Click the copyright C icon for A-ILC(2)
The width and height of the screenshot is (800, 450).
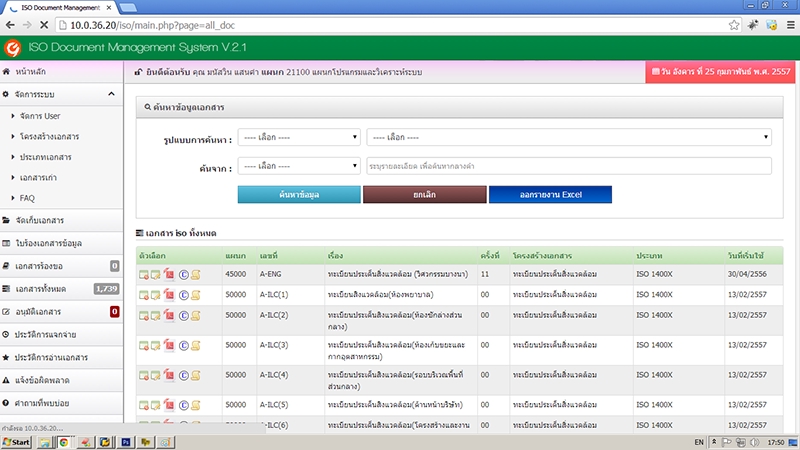[x=184, y=316]
